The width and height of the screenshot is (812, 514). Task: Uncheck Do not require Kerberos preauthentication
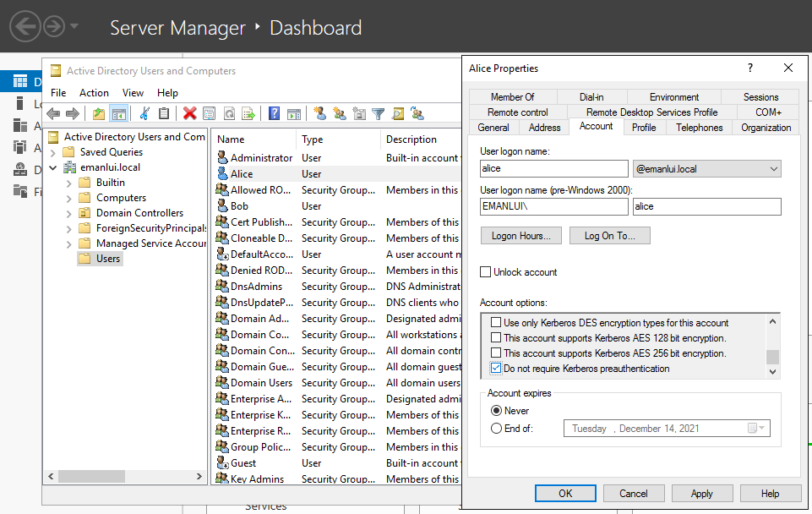click(x=496, y=369)
